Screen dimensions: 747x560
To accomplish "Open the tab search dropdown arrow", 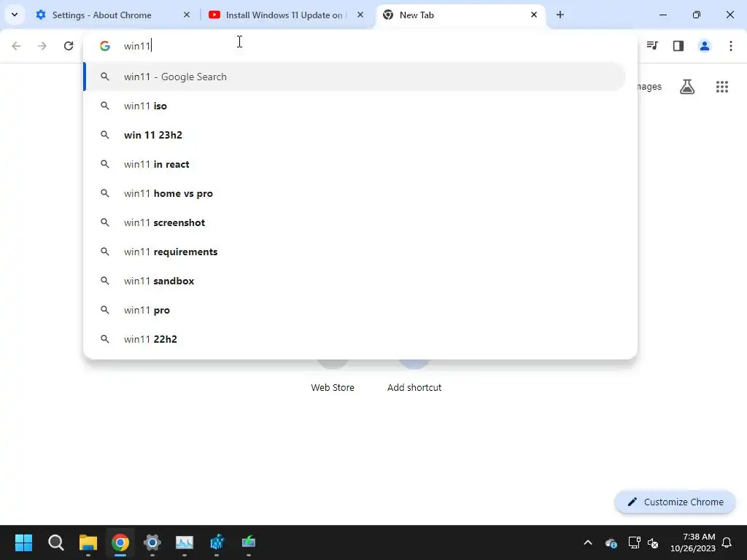I will [15, 15].
